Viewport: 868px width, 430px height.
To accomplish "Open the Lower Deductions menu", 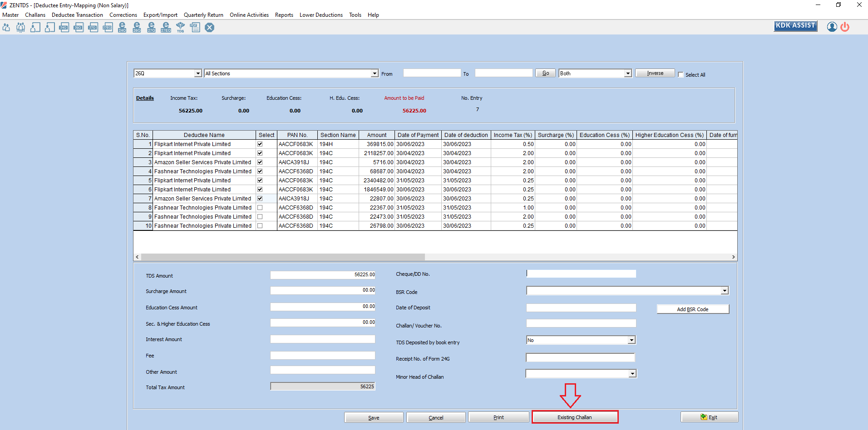I will pos(321,15).
